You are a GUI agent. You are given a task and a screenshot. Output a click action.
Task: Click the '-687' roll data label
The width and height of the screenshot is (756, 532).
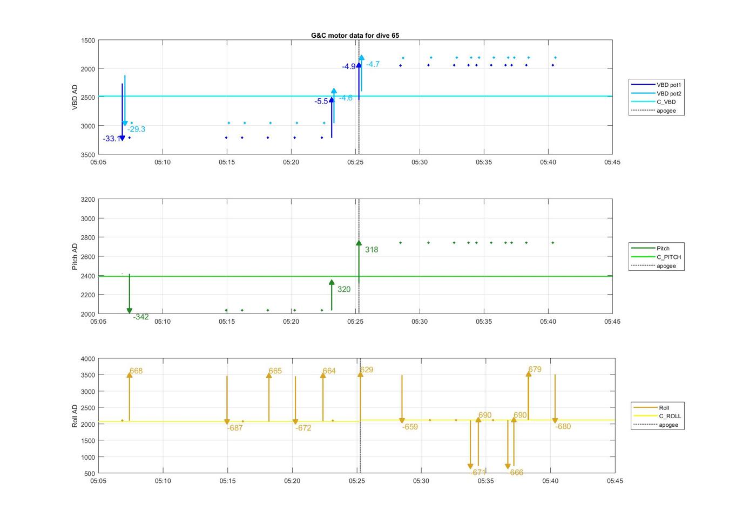235,428
